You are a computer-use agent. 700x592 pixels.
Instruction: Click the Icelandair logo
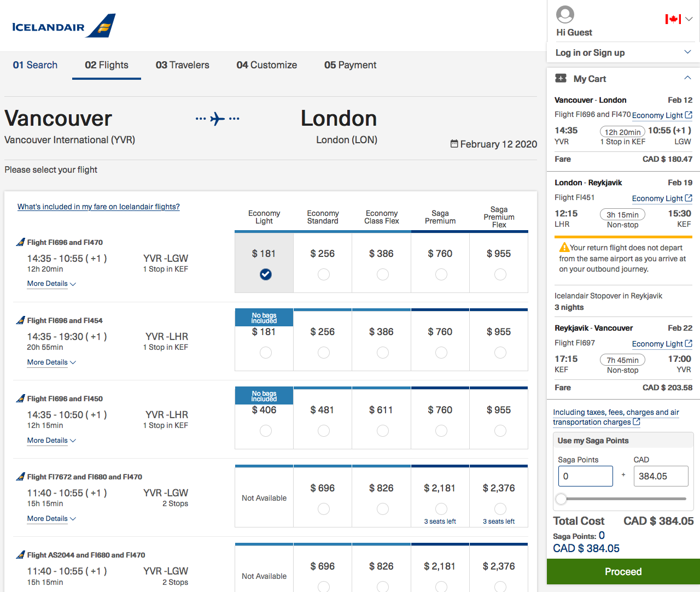click(x=62, y=25)
